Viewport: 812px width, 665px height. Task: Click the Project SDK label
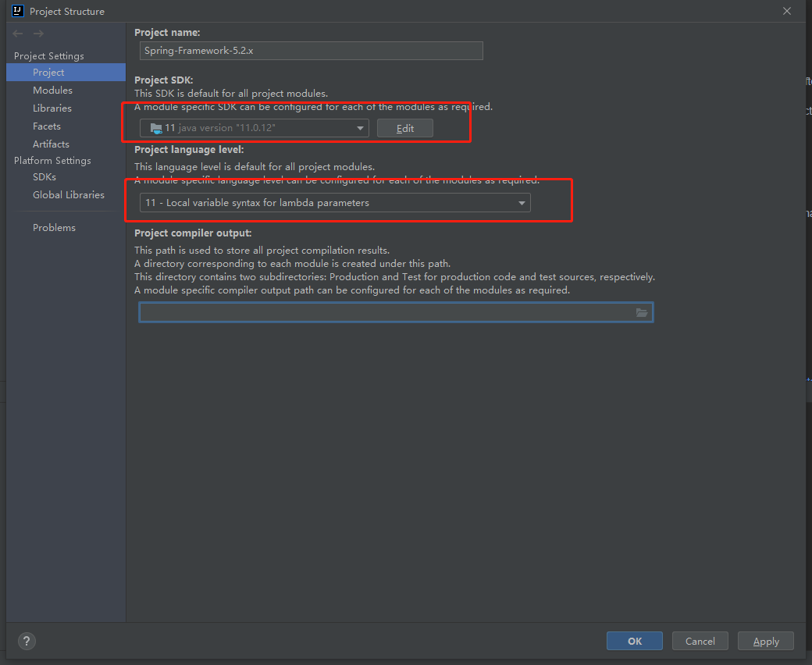click(x=164, y=80)
